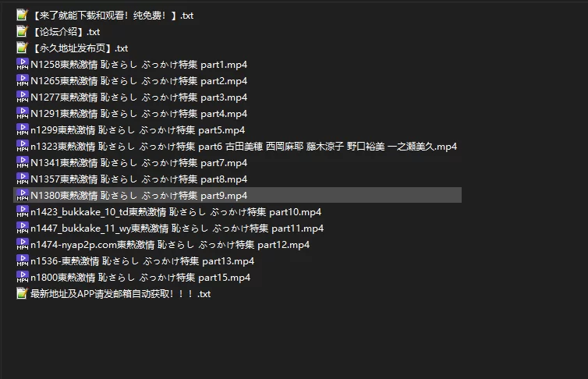Select the n1800 part15.mp4 file
Image resolution: width=588 pixels, height=379 pixels.
pos(140,278)
